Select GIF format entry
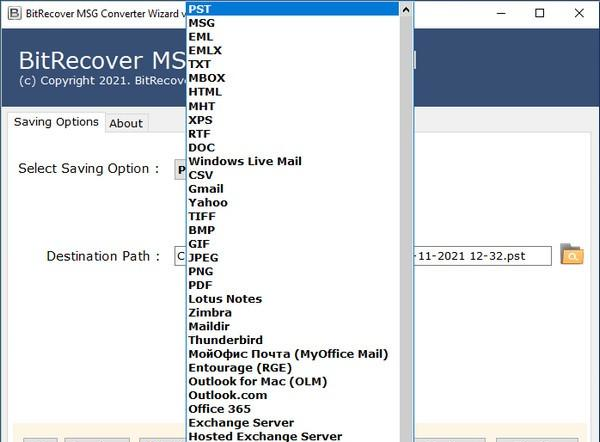 (x=293, y=244)
